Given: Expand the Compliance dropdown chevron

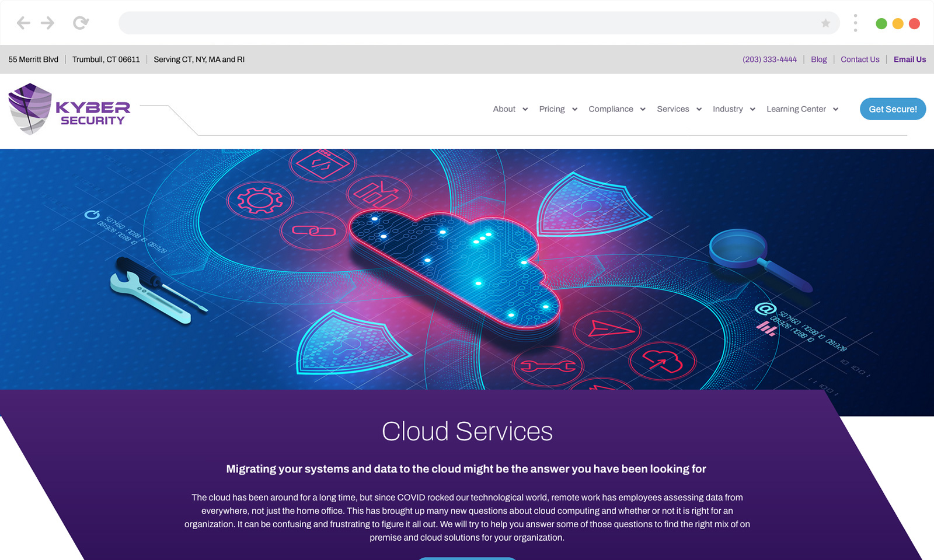Looking at the screenshot, I should click(x=643, y=110).
